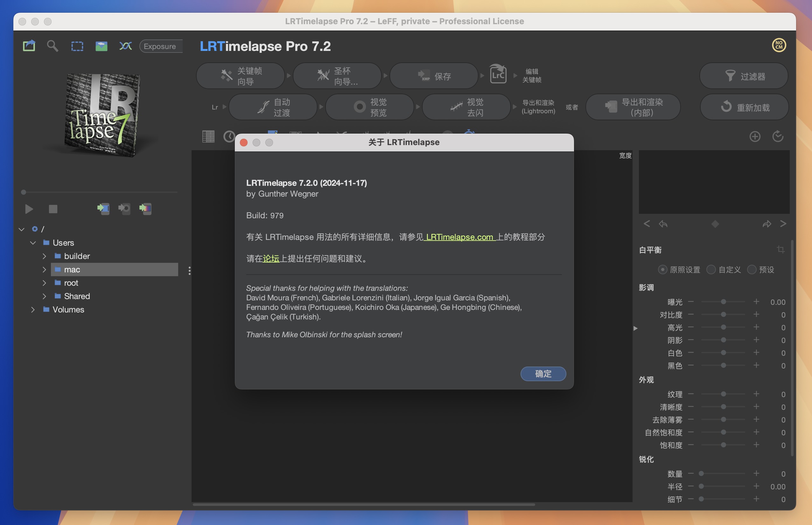Click the Exposure field in left toolbar
Screen dimensions: 812x525
pyautogui.click(x=161, y=46)
